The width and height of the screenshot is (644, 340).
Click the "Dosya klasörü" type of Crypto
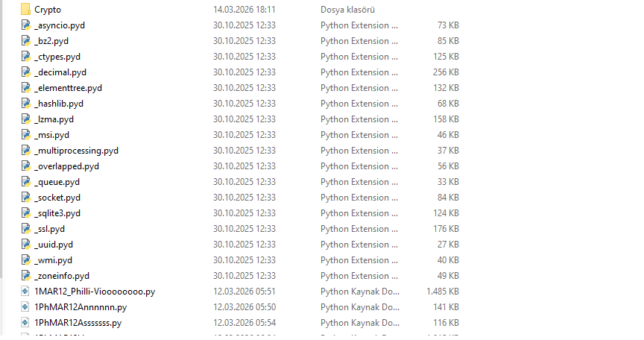click(347, 10)
